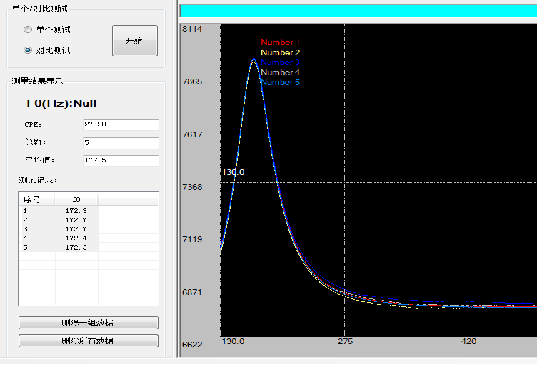Click the large button beside the radio options
Viewport: 537px width, 365px height.
click(135, 40)
